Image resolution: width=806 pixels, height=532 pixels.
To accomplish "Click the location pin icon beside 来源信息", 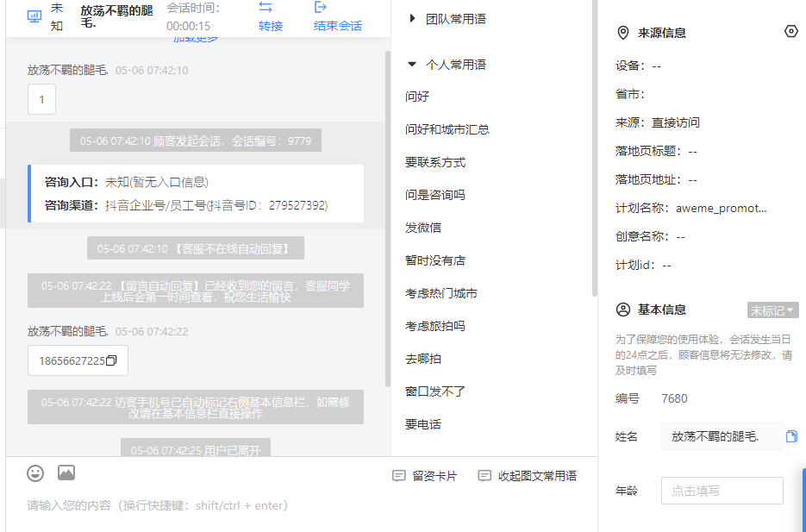I will click(622, 34).
